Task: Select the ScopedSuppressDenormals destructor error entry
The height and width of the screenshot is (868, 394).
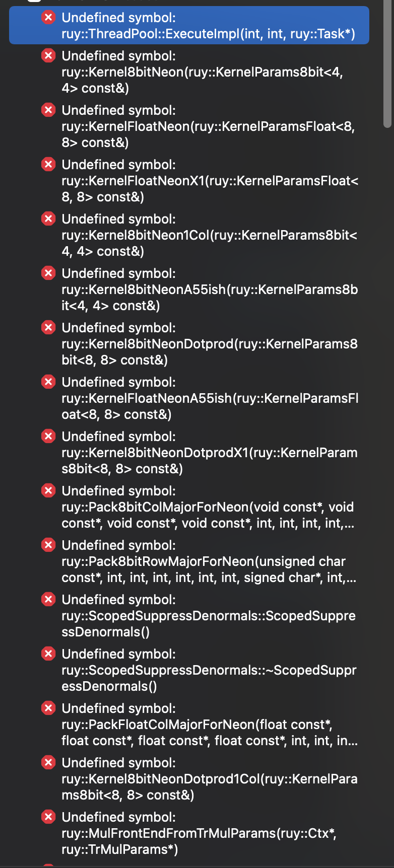Action: [202, 670]
